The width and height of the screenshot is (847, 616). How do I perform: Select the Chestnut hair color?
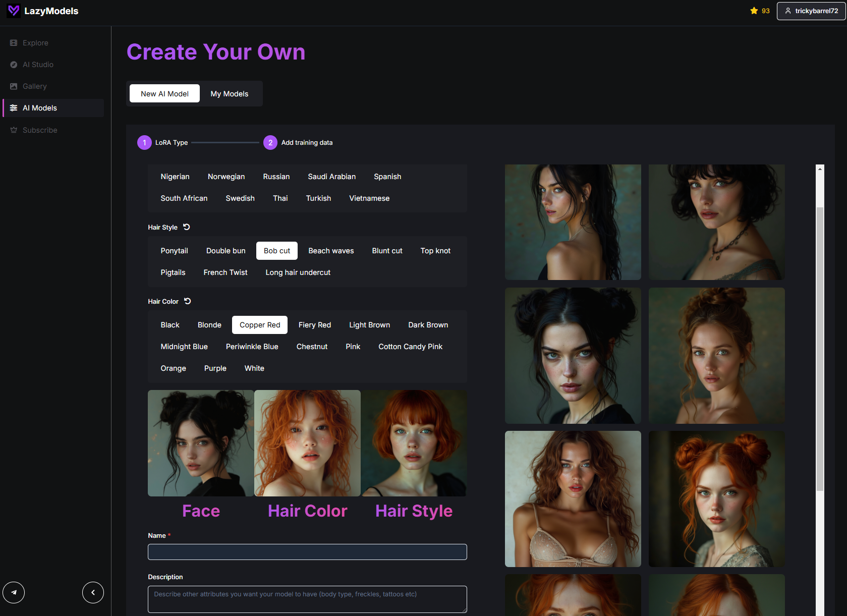tap(312, 347)
